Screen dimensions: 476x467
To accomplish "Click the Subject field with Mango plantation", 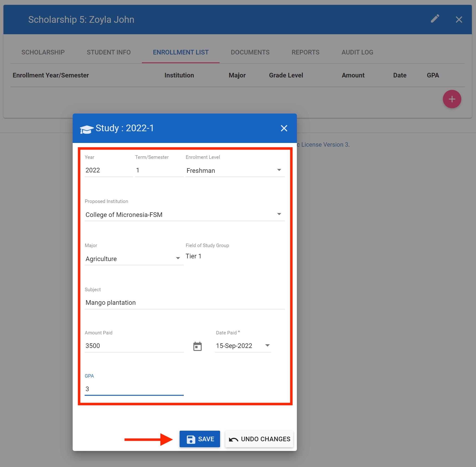I will [x=184, y=302].
